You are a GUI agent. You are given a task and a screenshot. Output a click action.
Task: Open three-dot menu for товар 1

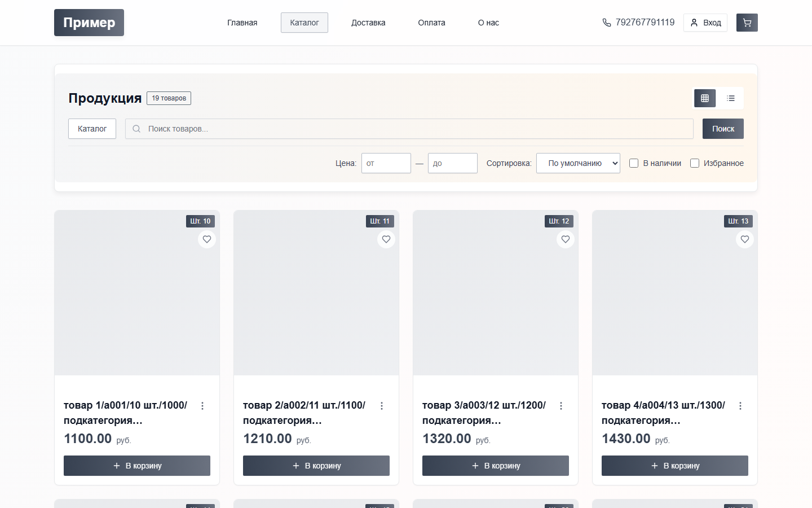pyautogui.click(x=202, y=406)
